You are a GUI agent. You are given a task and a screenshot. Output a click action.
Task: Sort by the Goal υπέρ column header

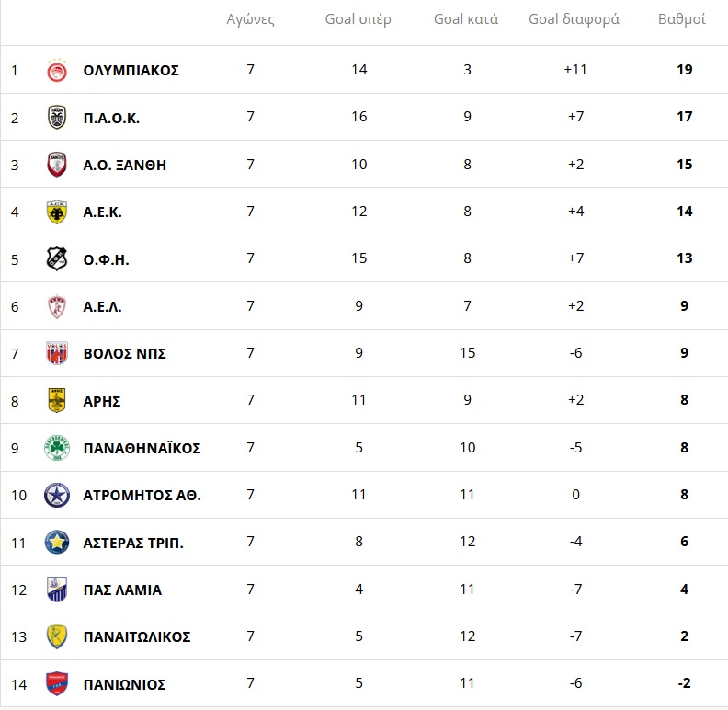click(x=358, y=19)
